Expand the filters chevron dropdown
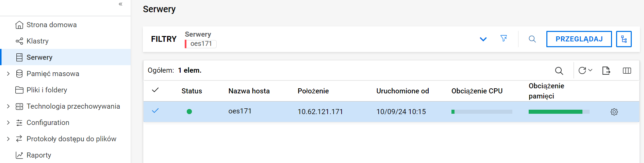The image size is (644, 163). pos(483,39)
